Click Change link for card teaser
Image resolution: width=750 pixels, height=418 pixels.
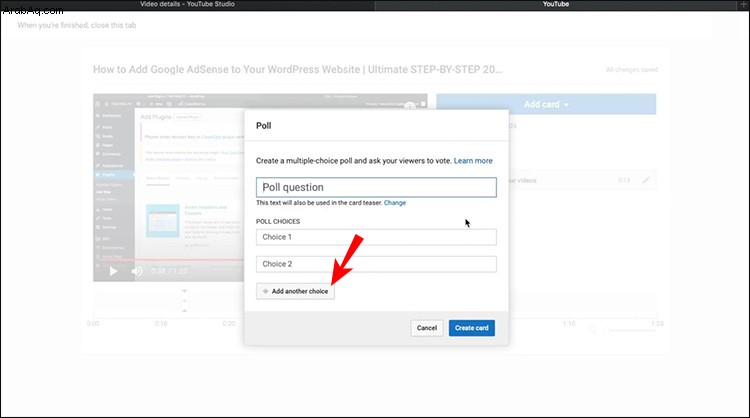click(x=395, y=203)
